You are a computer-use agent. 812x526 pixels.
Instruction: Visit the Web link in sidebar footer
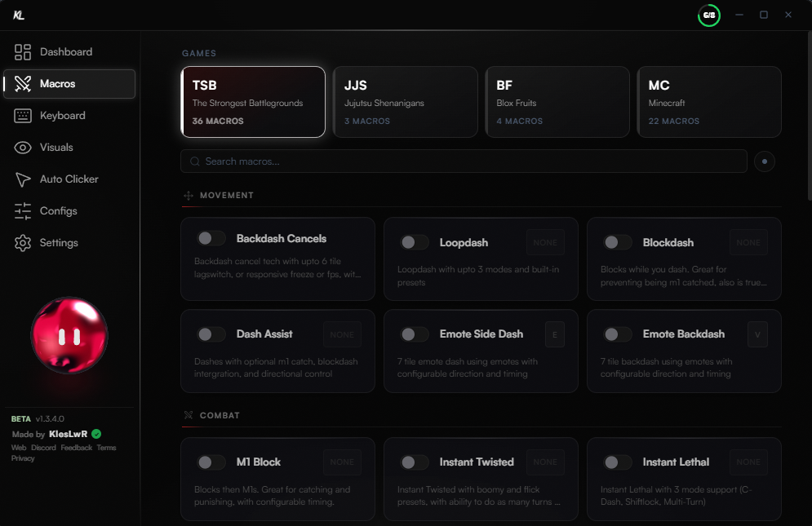[19, 448]
